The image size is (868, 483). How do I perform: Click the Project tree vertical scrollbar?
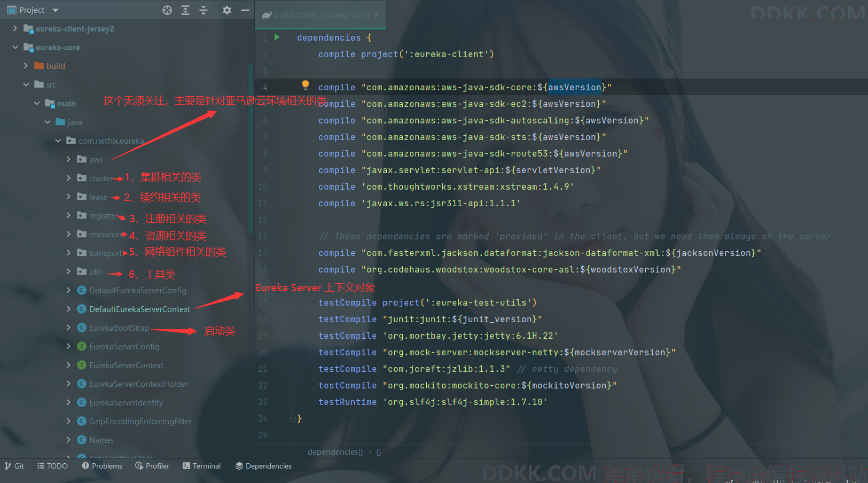tap(251, 150)
